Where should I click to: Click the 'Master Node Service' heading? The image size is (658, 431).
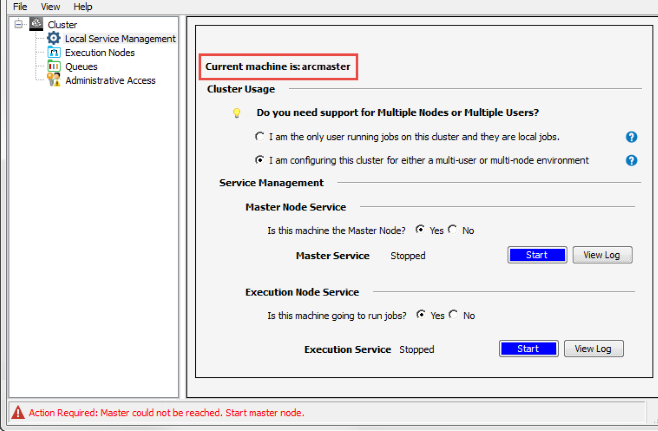click(296, 207)
